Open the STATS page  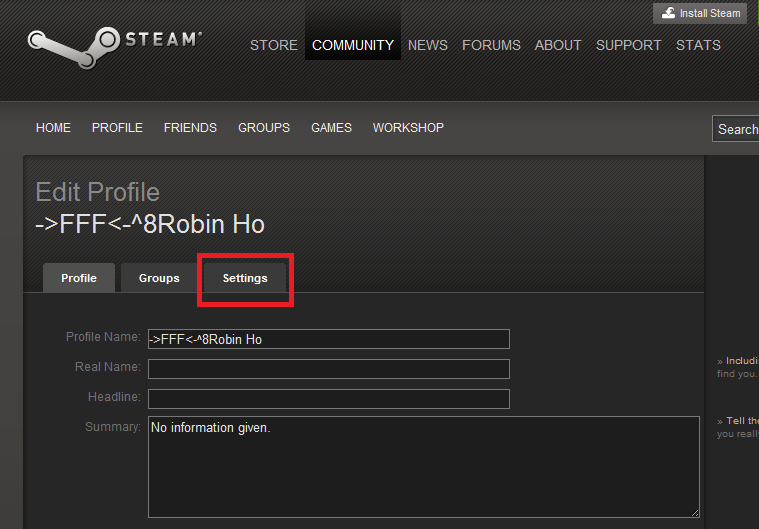pyautogui.click(x=698, y=45)
